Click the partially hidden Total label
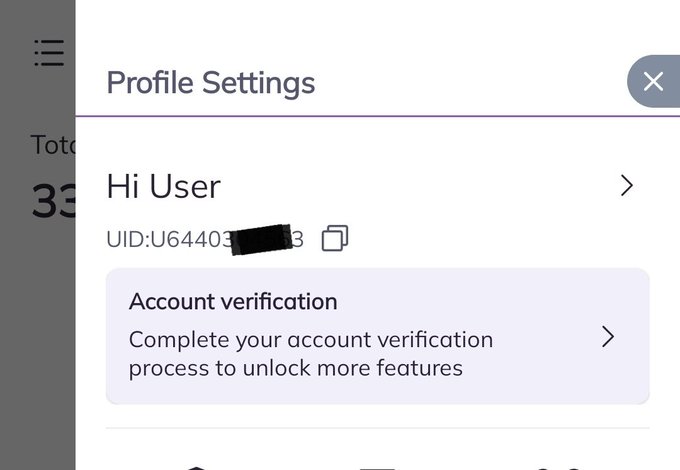This screenshot has height=470, width=680. coord(52,145)
